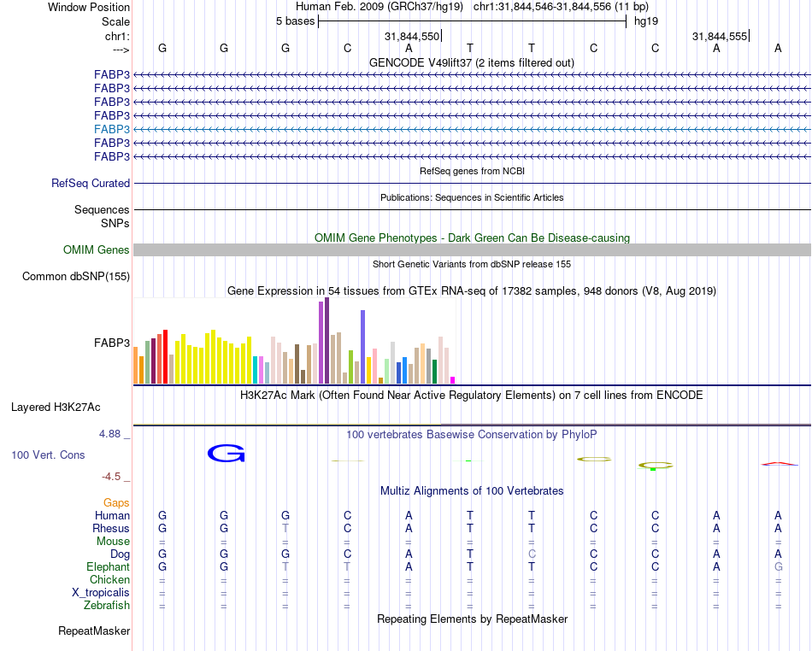Open the GENCODE V49lift37 track title

471,62
